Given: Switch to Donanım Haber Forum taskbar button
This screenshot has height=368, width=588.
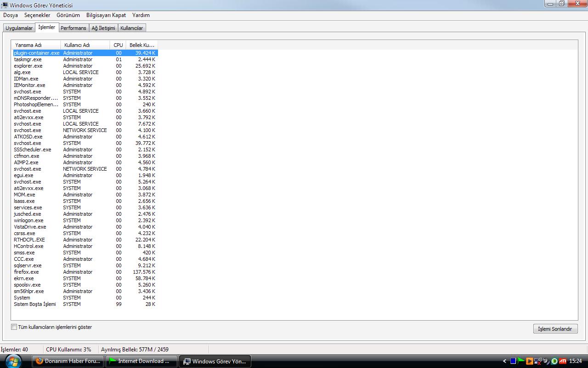Looking at the screenshot, I should 68,361.
